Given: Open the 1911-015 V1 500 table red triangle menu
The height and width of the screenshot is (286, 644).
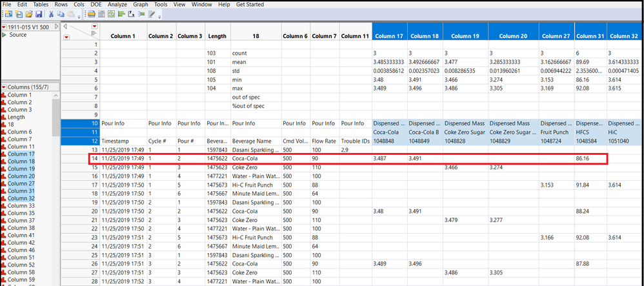Looking at the screenshot, I should pyautogui.click(x=4, y=27).
